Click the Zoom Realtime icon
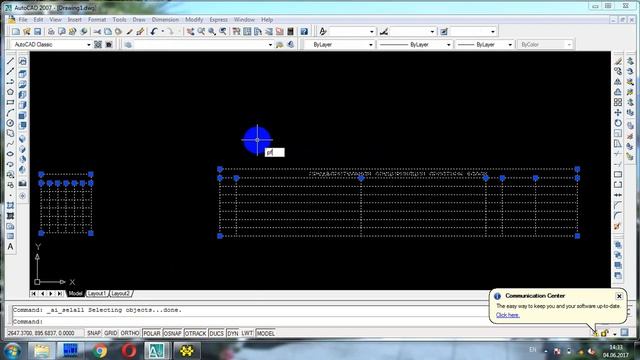Screen dimensions: 640x360 click(x=201, y=31)
